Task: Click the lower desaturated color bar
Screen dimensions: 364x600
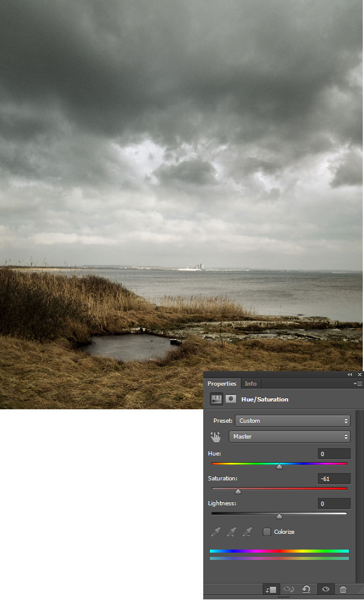Action: (280, 558)
